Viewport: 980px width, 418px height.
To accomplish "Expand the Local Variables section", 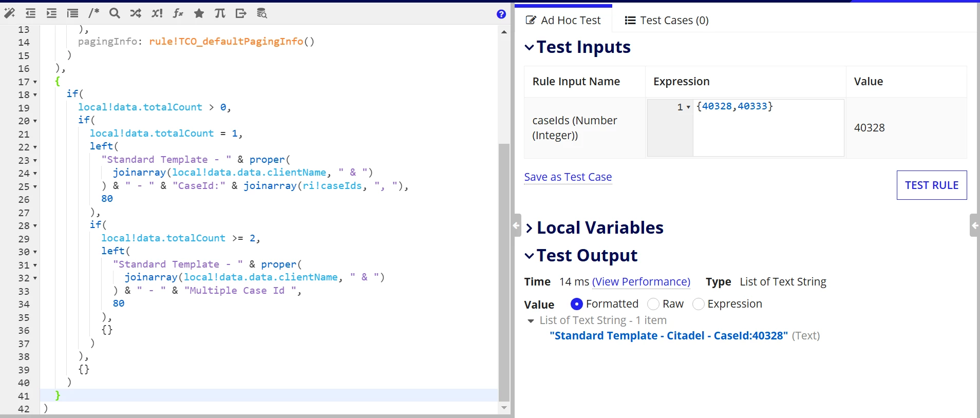I will tap(529, 228).
